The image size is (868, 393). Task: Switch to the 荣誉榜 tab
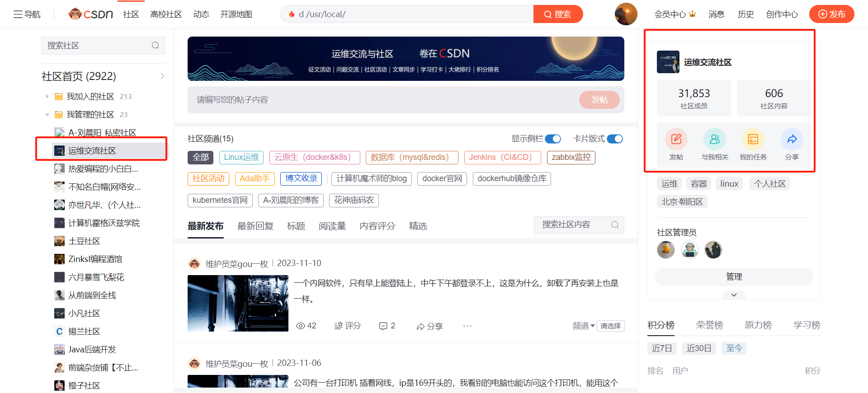pyautogui.click(x=709, y=325)
